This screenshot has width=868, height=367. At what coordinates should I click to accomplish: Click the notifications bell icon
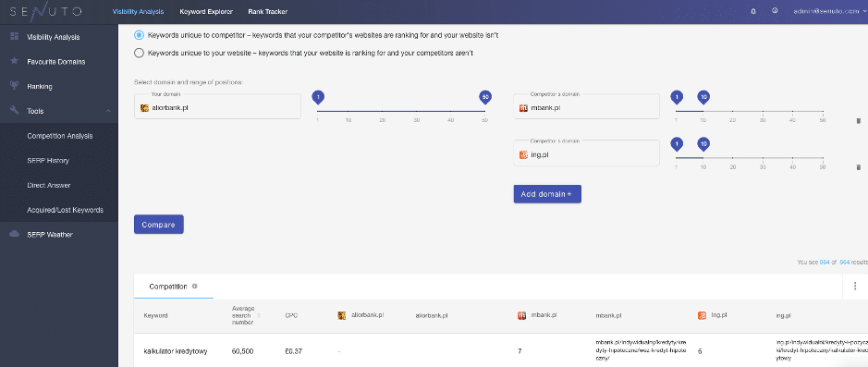752,11
